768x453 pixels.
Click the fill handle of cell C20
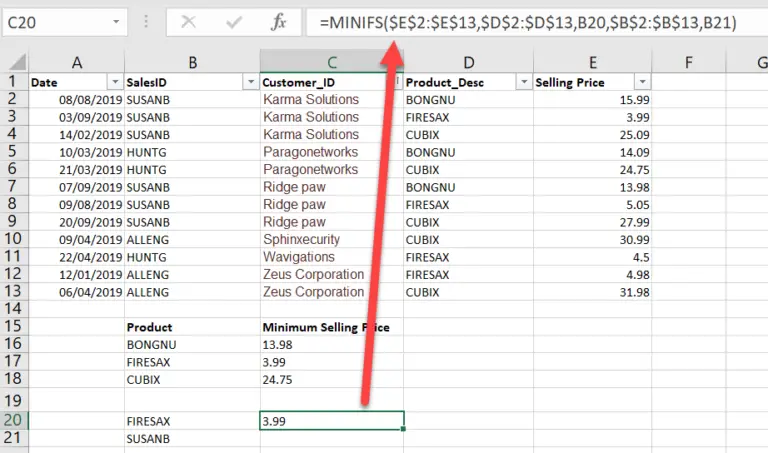pos(403,429)
